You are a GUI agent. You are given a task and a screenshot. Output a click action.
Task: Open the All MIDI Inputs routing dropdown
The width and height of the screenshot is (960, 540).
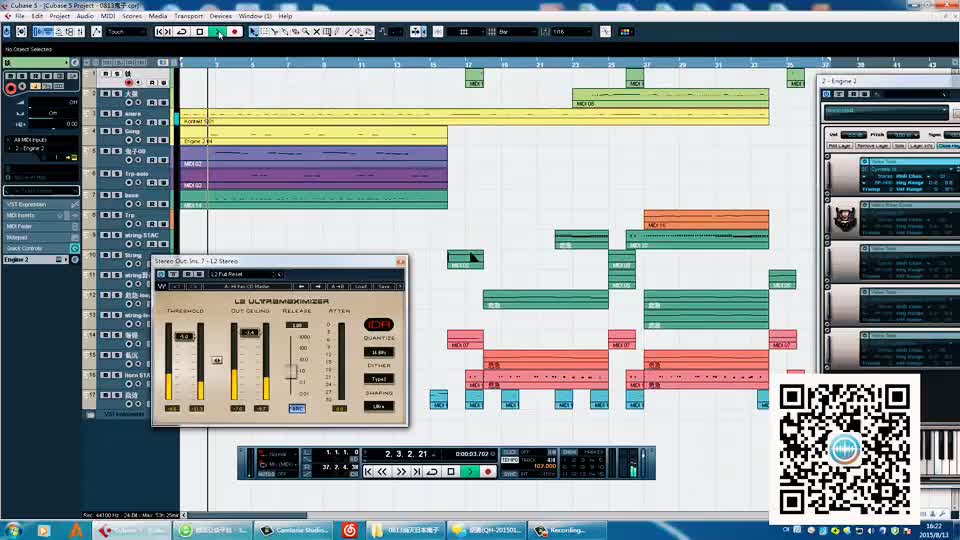click(x=41, y=140)
